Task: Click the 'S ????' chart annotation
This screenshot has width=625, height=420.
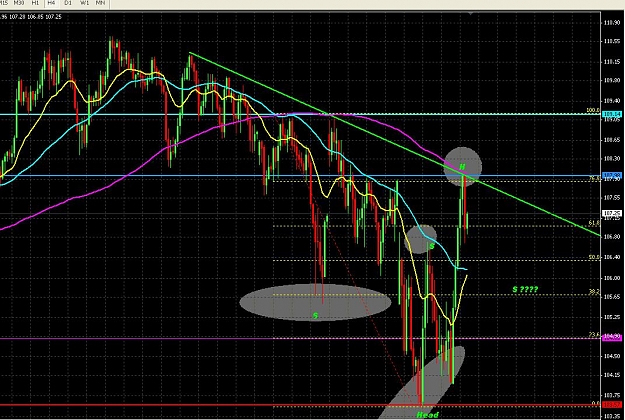Action: click(525, 289)
